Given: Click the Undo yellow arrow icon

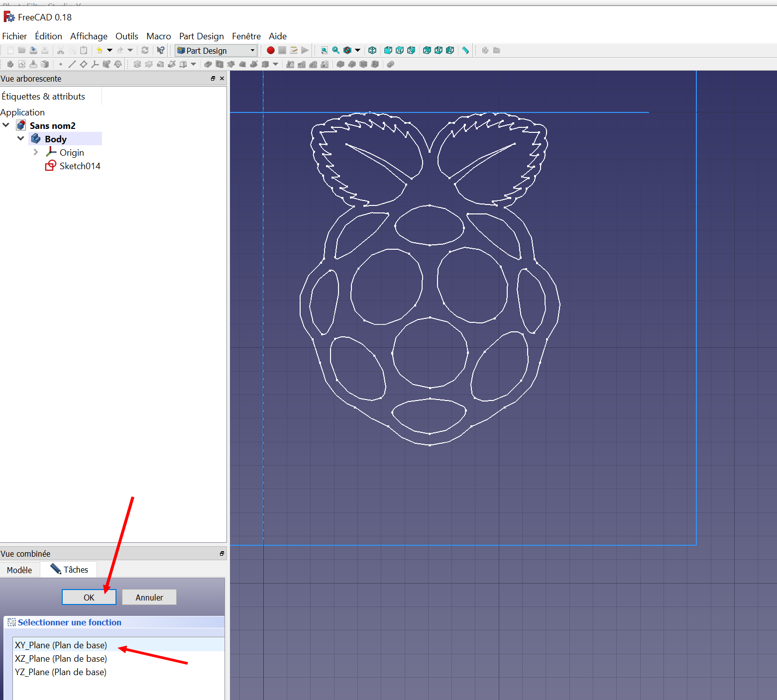Looking at the screenshot, I should 99,50.
